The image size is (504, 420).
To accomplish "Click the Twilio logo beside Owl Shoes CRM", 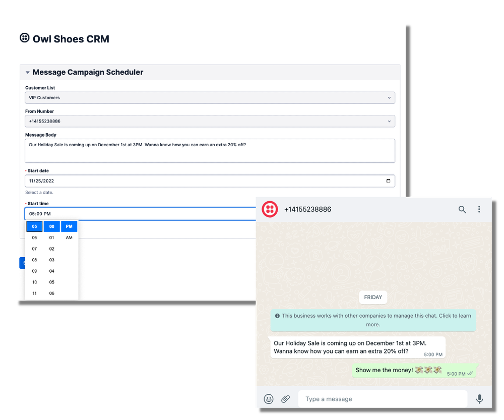I will [25, 38].
